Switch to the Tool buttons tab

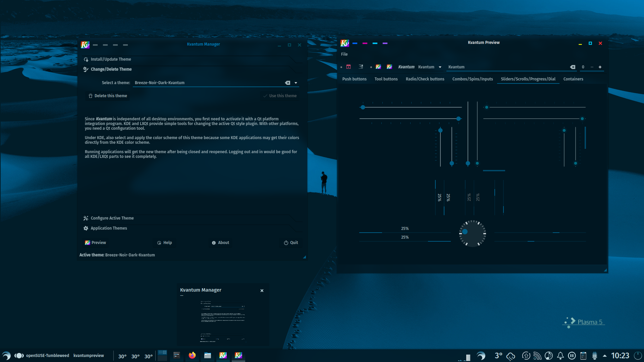(x=386, y=79)
